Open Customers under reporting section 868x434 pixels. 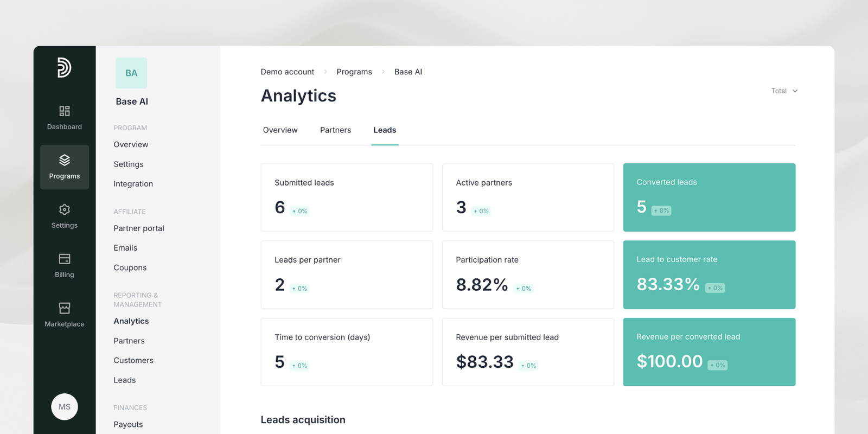(133, 360)
